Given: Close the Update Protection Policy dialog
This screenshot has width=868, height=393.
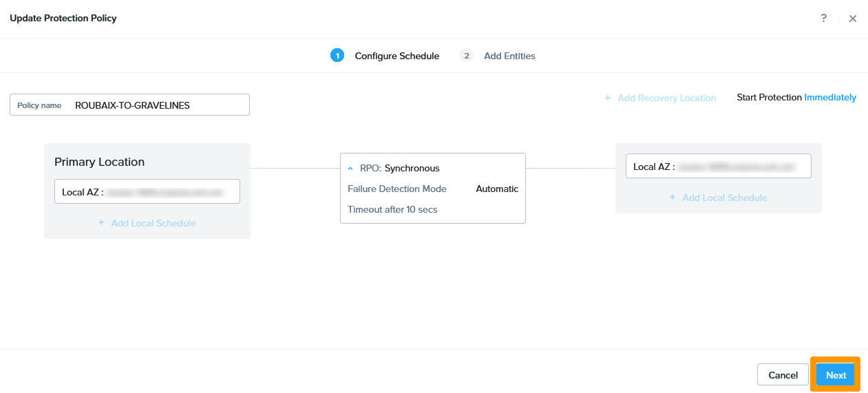Looking at the screenshot, I should click(852, 19).
